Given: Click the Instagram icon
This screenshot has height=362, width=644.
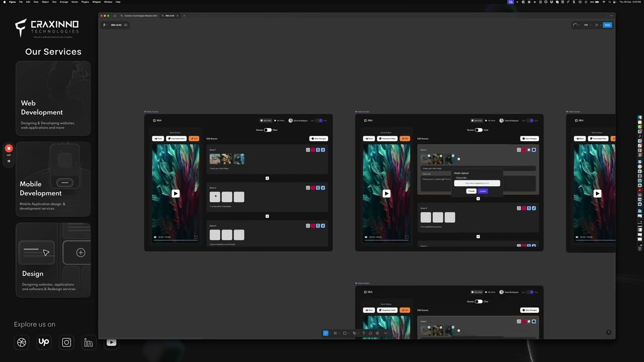Looking at the screenshot, I should 66,342.
